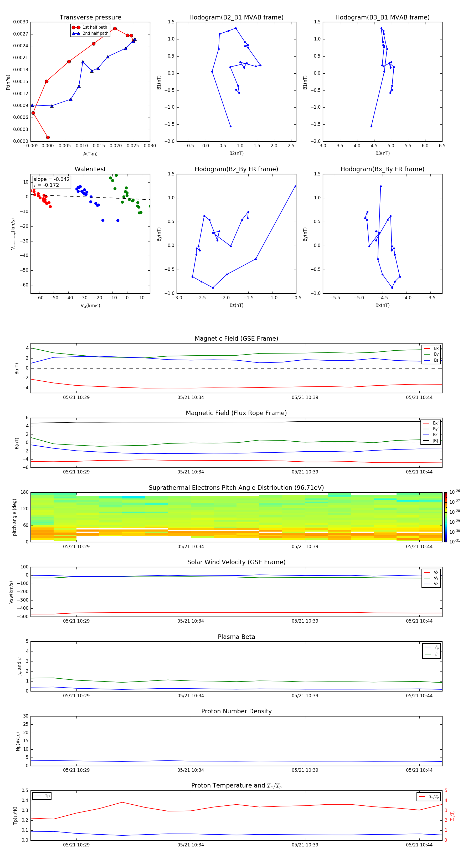Click the "Bz(nT)" x-axis label

pos(236,305)
